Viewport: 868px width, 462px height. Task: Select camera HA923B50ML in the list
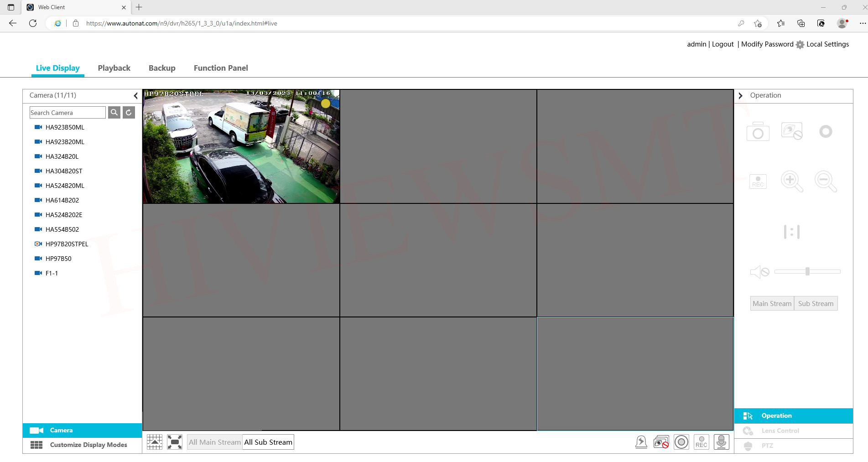[65, 127]
